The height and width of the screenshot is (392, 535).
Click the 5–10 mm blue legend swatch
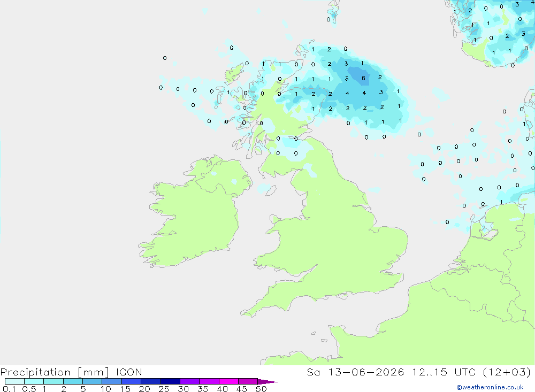[x=93, y=381]
